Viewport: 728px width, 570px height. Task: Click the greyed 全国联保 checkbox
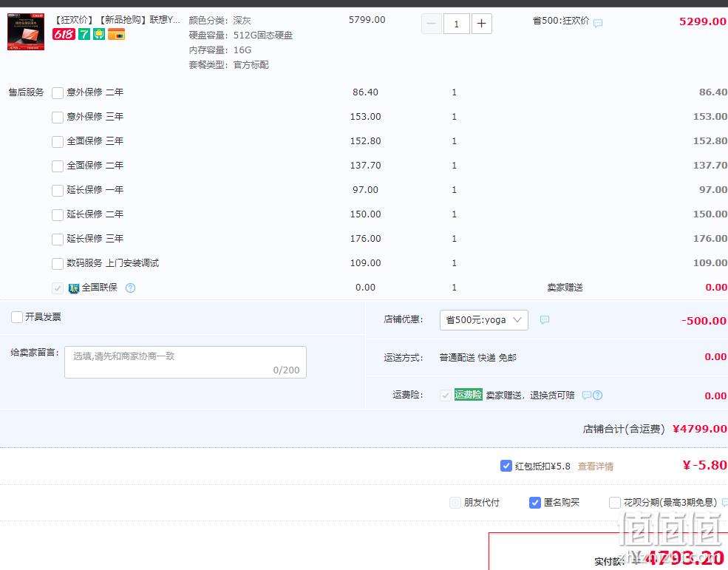(x=58, y=288)
